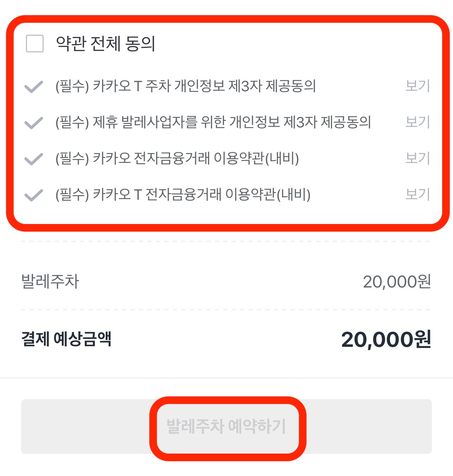
Task: Click the third gray checkmark icon
Action: tap(33, 159)
